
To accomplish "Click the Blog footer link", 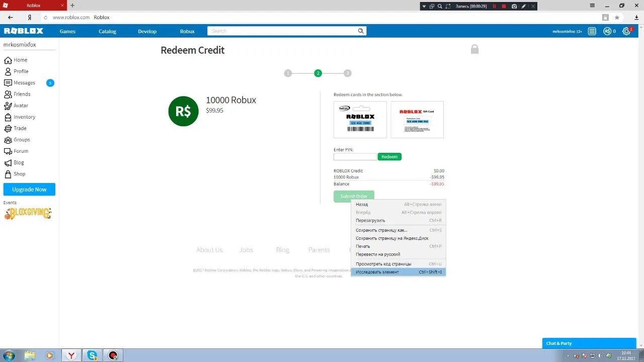I will click(x=283, y=250).
